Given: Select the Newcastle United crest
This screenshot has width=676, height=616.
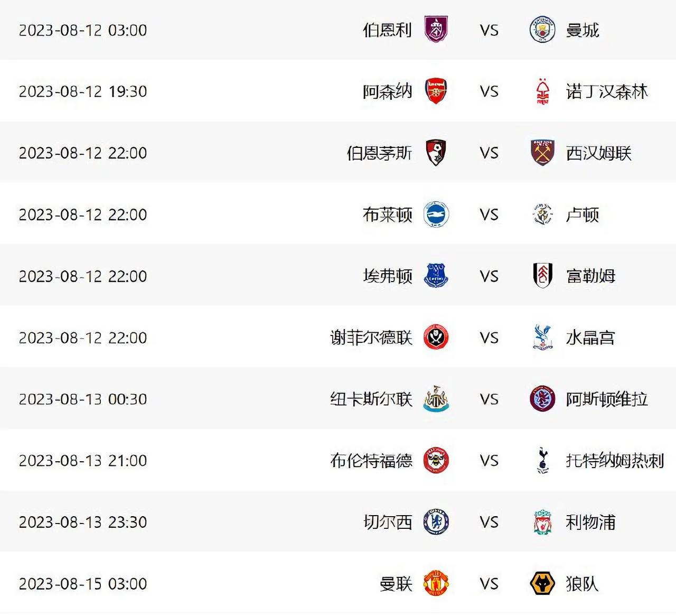Looking at the screenshot, I should click(x=436, y=399).
